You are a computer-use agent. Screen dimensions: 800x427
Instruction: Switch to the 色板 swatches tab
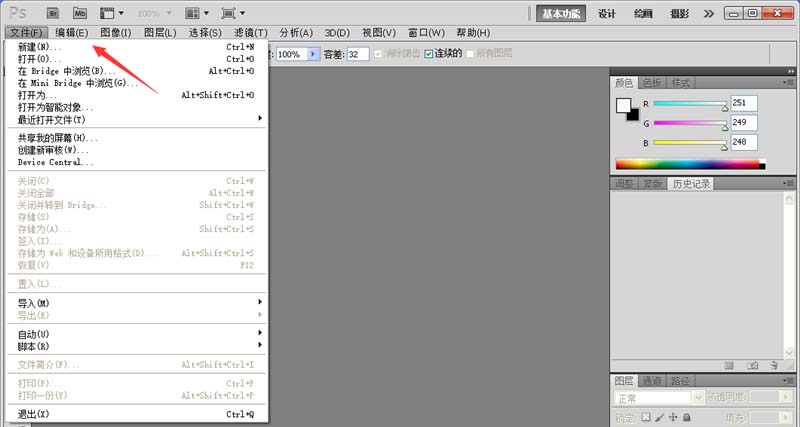click(652, 83)
